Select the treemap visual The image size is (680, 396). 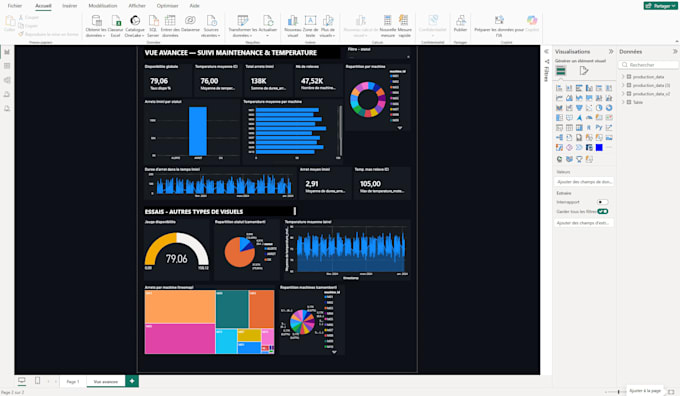[559, 118]
